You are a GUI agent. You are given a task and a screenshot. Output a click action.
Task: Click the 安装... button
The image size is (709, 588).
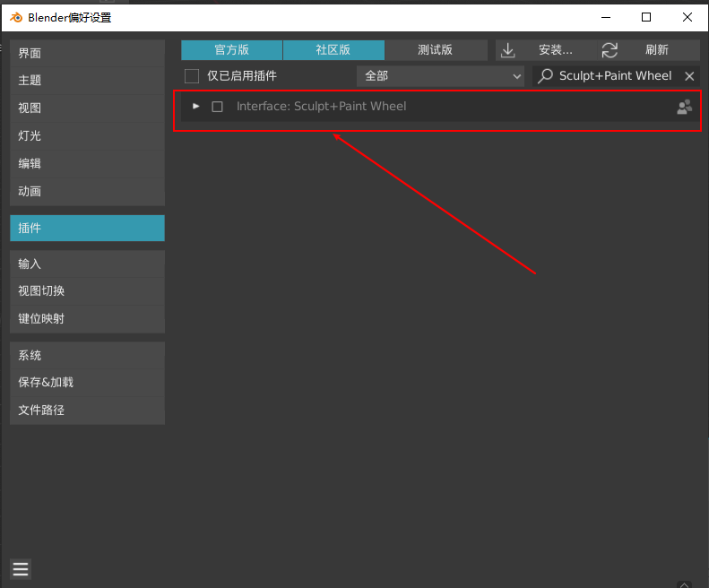coord(546,50)
